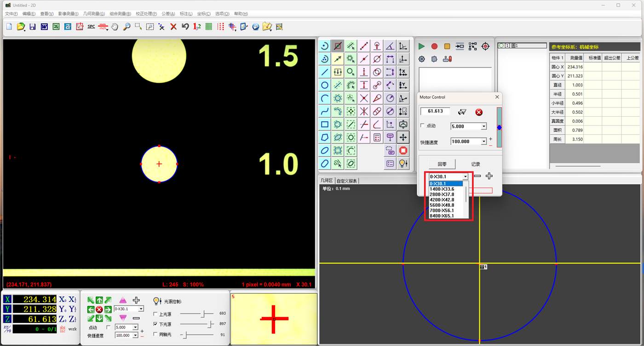Click the orange stop square button
Image resolution: width=644 pixels, height=346 pixels.
point(447,46)
